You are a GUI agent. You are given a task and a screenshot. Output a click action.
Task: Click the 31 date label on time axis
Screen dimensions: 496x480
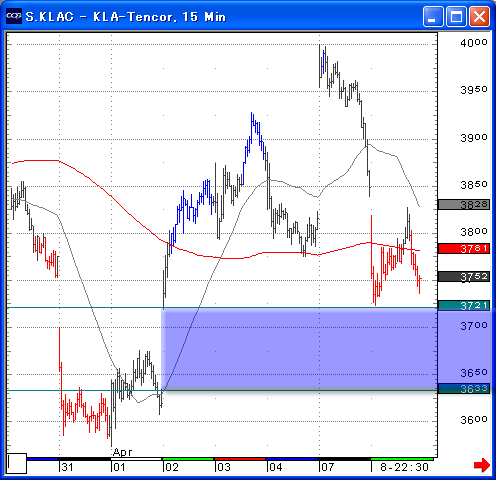[68, 467]
